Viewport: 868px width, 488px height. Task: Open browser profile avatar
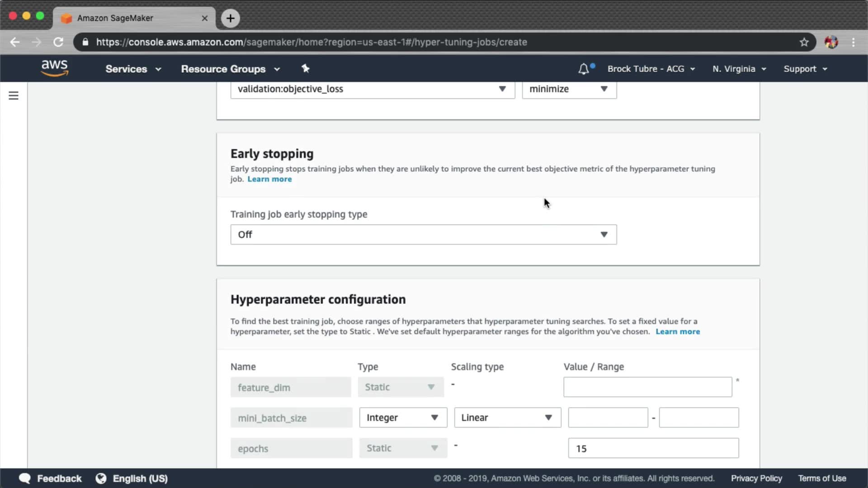831,42
